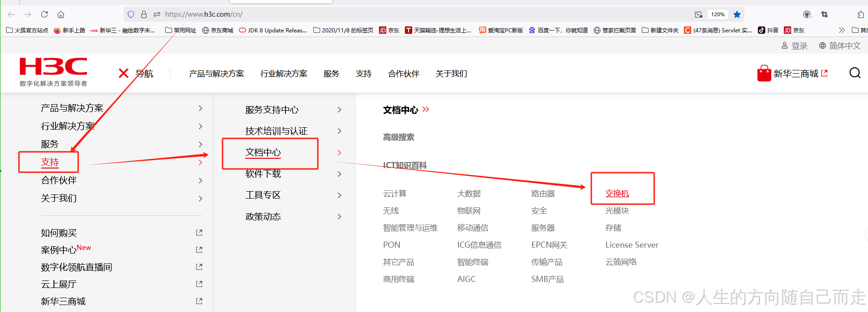Open 行业解决方案 in top navigation

click(x=284, y=74)
